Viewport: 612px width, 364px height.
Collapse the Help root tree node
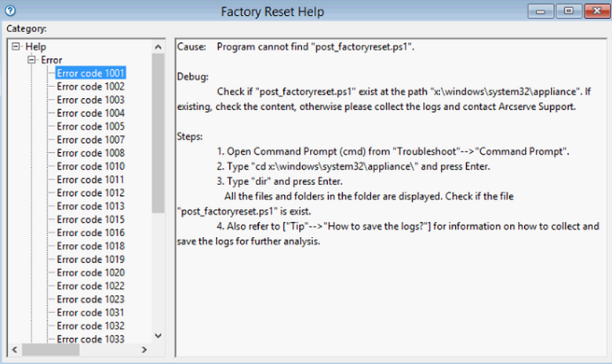tap(16, 47)
